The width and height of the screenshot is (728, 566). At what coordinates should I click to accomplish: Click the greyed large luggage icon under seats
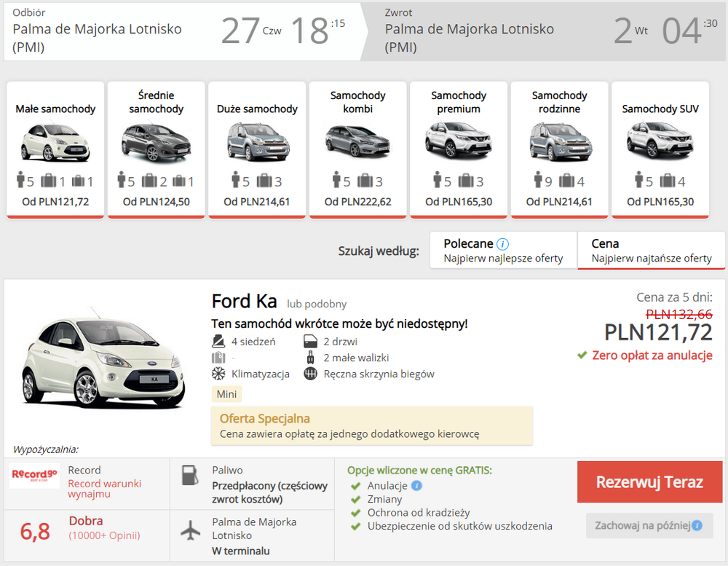pos(218,358)
